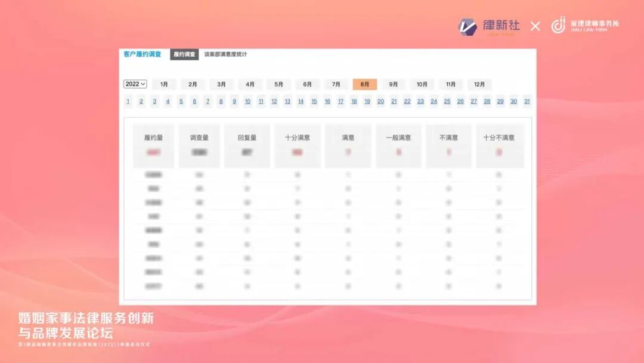Open day 3 link
Image resolution: width=644 pixels, height=363 pixels.
tap(154, 101)
